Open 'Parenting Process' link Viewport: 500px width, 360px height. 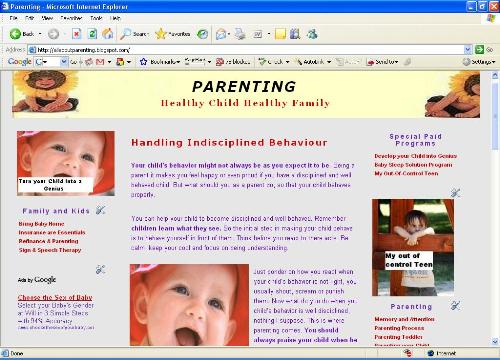tap(399, 328)
